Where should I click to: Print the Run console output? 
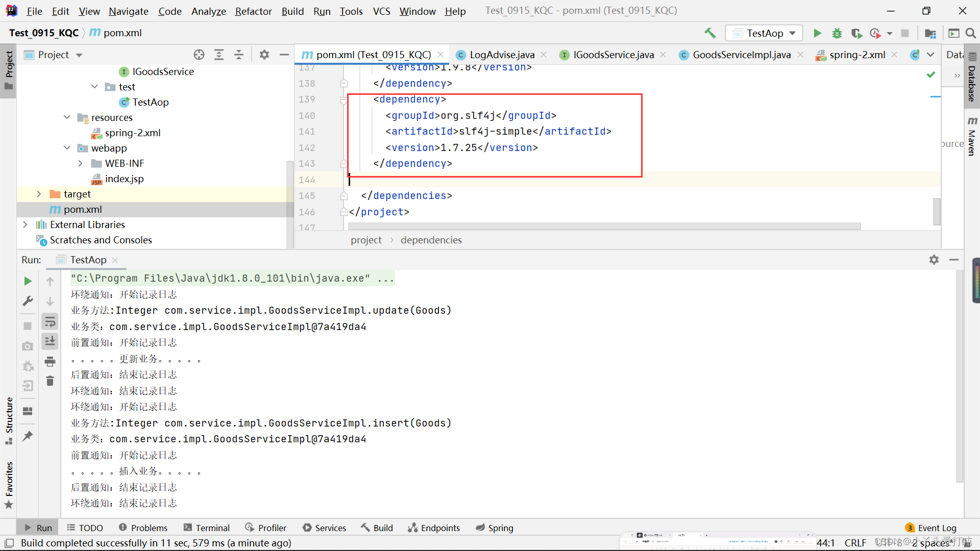point(50,361)
